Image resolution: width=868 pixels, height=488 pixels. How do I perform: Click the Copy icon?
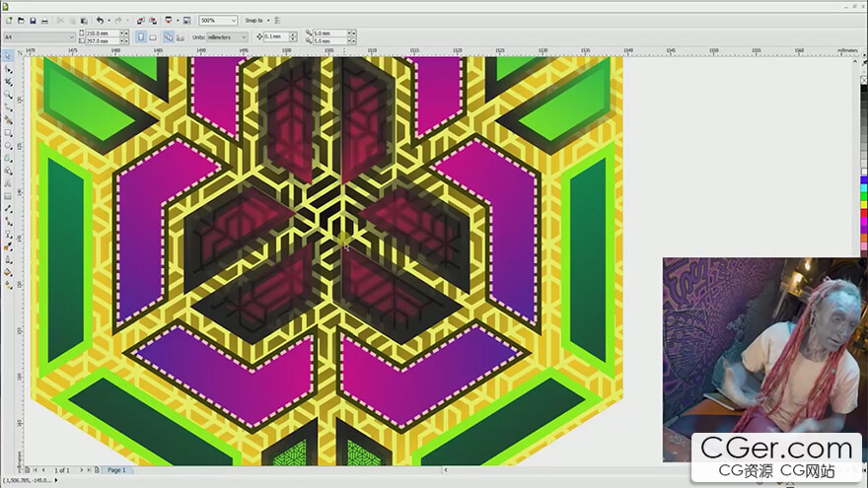tap(72, 21)
